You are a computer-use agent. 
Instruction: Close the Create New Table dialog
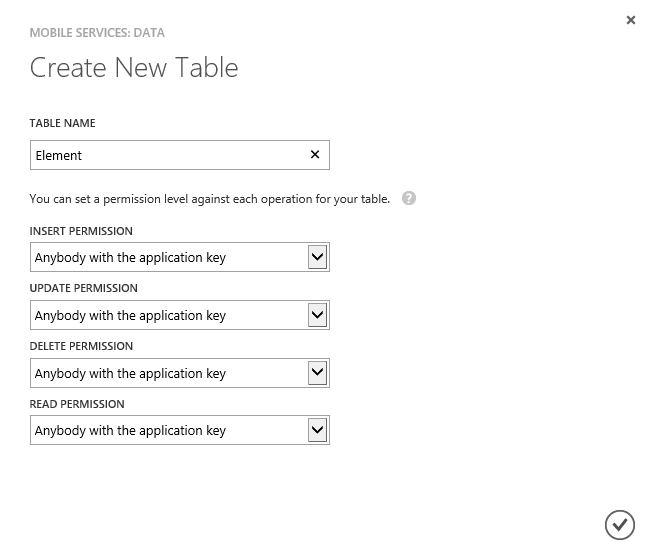(631, 20)
